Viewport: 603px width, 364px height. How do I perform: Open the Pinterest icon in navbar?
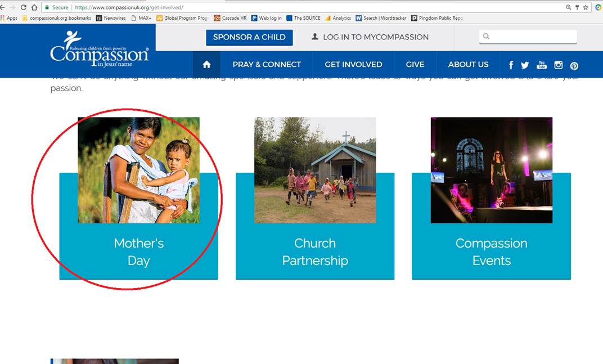(x=574, y=66)
